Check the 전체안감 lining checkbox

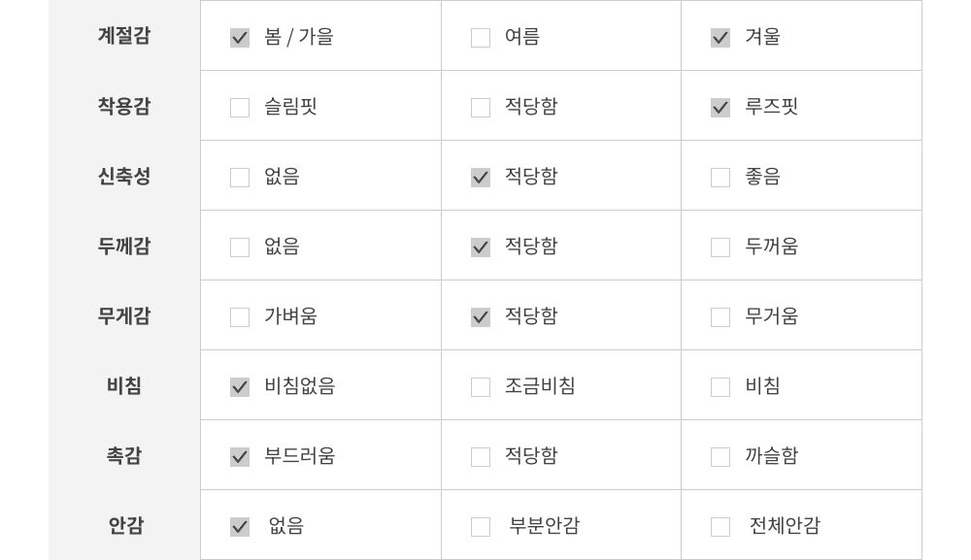point(720,527)
